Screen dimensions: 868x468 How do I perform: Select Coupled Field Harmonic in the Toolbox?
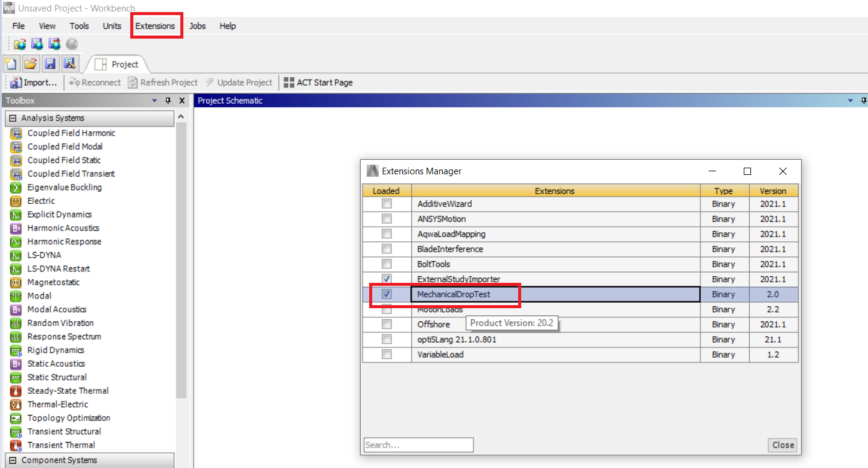click(x=71, y=133)
